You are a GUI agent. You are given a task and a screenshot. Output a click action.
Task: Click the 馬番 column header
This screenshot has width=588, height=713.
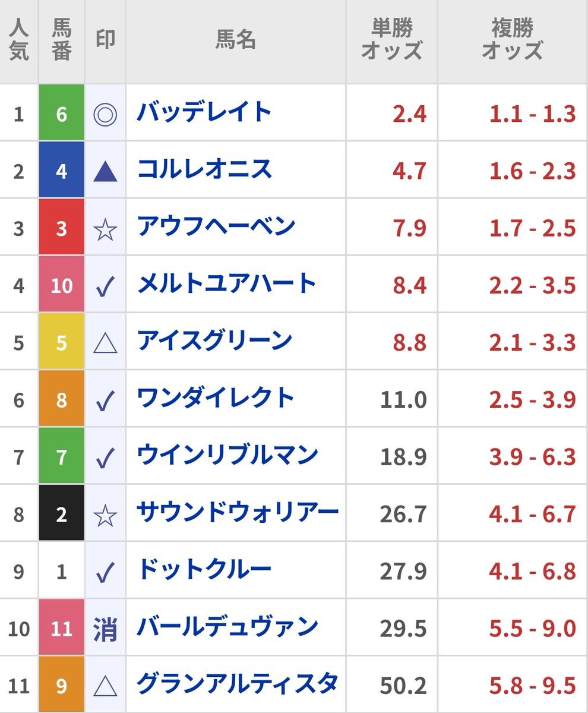point(62,41)
